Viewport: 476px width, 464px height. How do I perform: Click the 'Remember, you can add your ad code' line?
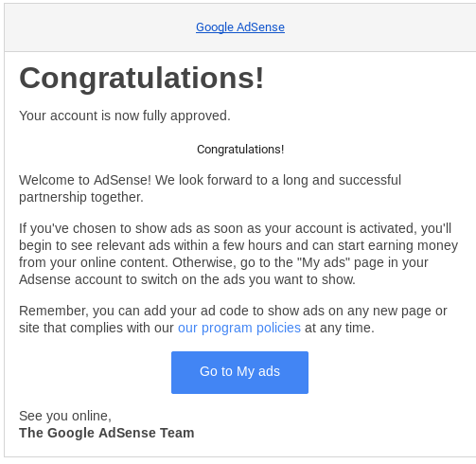(x=233, y=311)
